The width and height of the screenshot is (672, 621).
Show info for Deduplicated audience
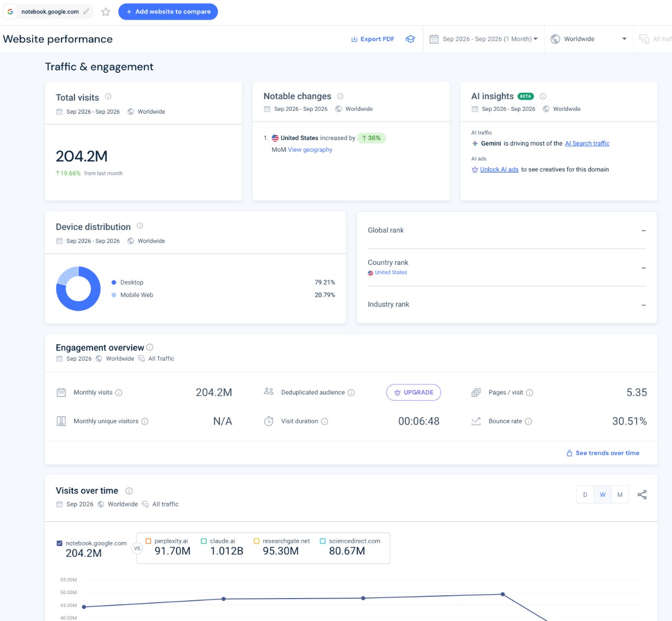[351, 393]
